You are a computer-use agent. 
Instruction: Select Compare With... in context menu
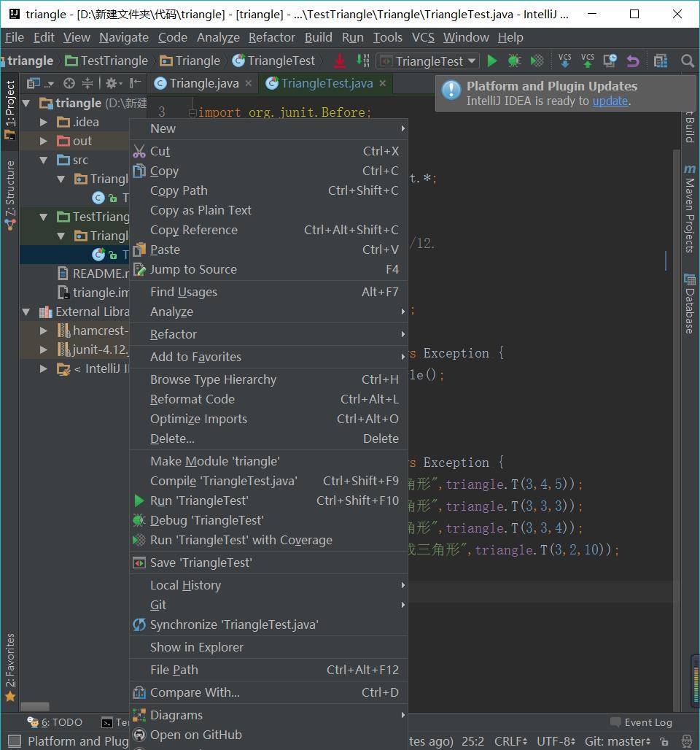click(x=269, y=692)
